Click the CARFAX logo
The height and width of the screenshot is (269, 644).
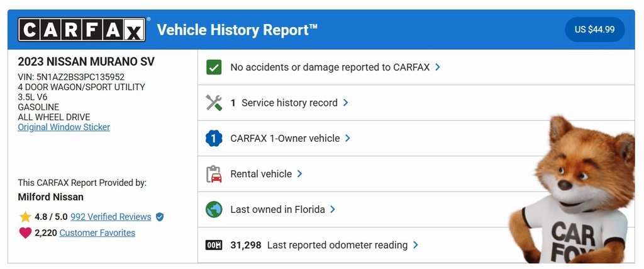[82, 29]
